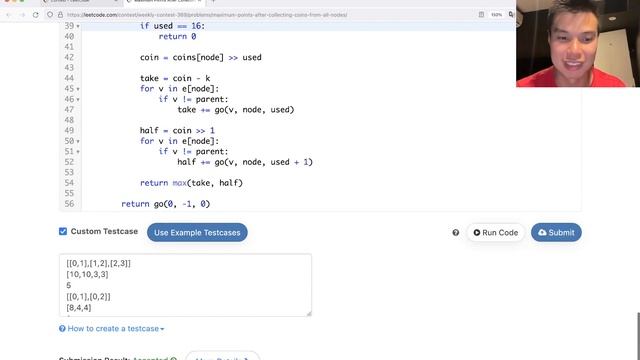640x360 pixels.
Task: Click the 150% zoom level indicator
Action: [x=496, y=15]
